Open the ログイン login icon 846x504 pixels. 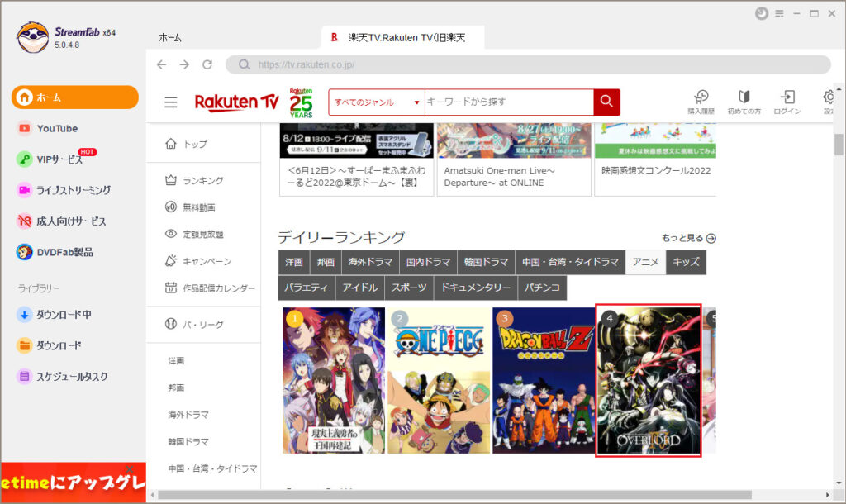coord(787,102)
